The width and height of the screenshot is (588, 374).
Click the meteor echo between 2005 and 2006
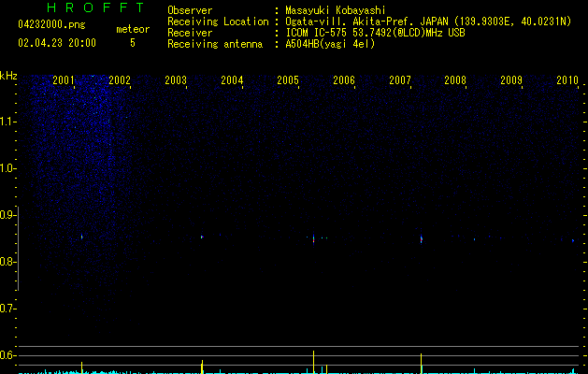click(313, 237)
